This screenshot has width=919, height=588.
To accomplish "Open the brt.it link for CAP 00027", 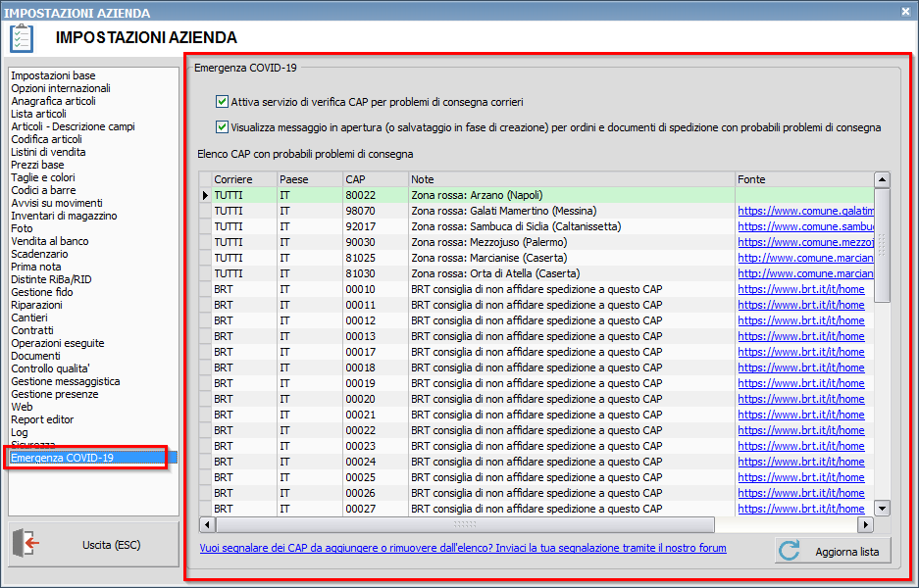I will tap(801, 509).
